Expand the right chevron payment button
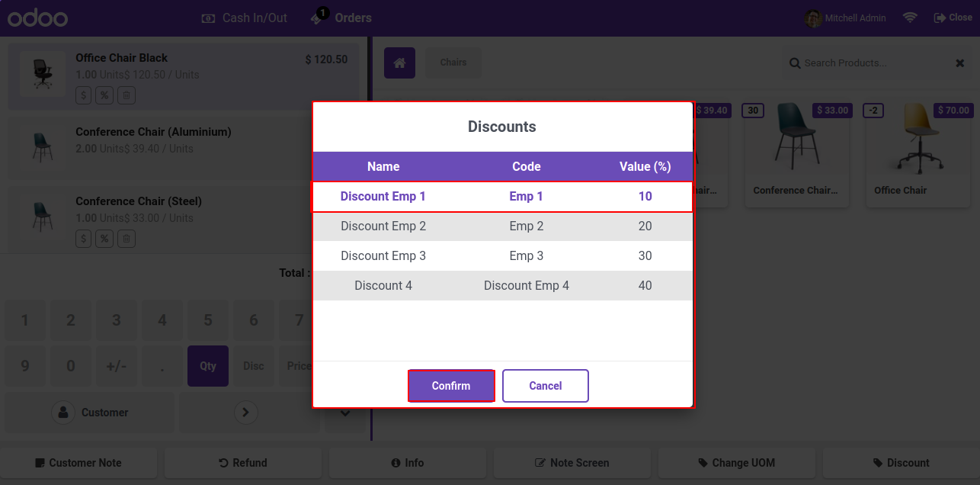 [x=245, y=413]
